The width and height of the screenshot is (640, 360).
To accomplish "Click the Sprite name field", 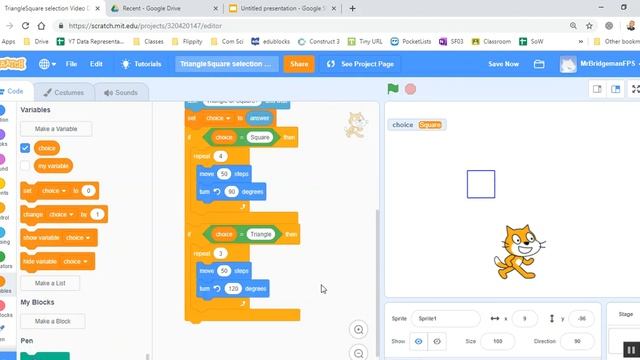I will click(446, 318).
